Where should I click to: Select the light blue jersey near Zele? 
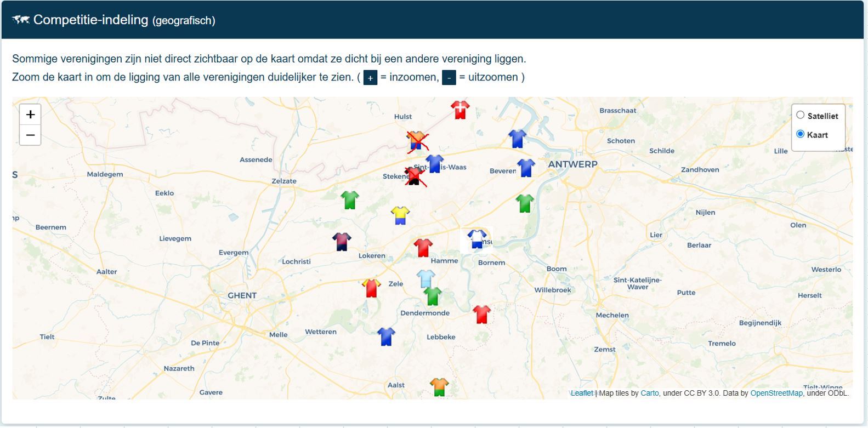426,278
